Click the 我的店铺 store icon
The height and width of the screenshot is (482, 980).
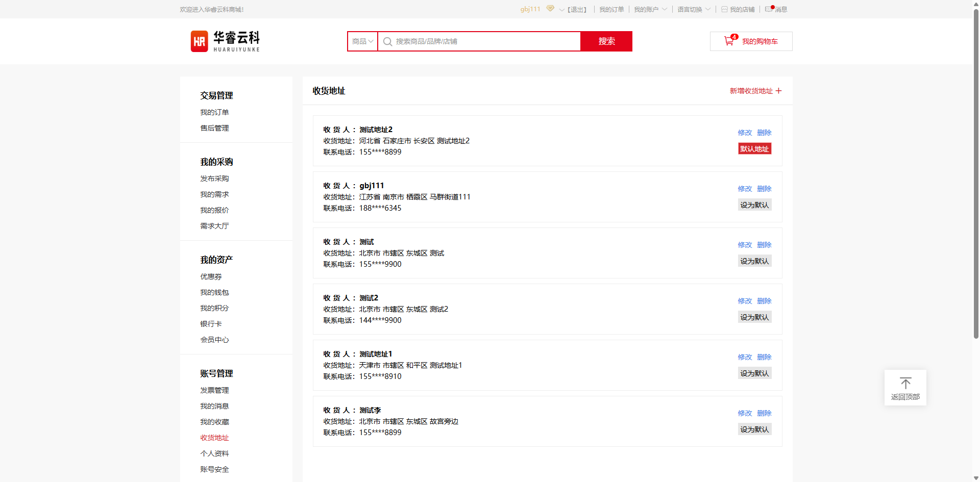724,9
